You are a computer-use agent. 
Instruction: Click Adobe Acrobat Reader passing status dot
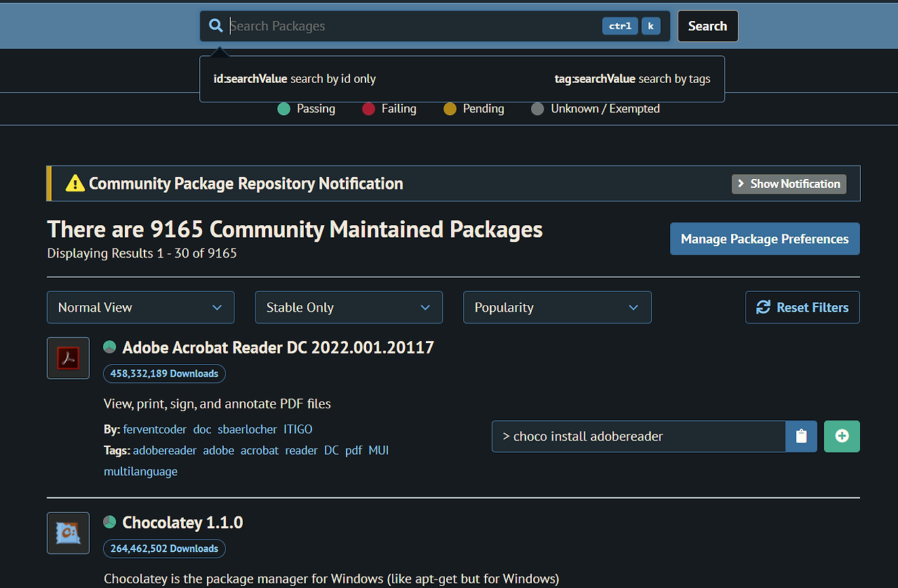coord(109,347)
